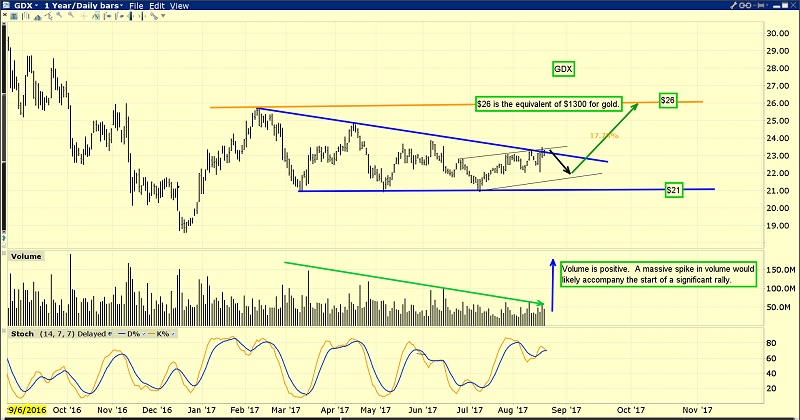Click the Stoch delayed info indicator
This screenshot has width=800, height=420.
click(x=110, y=334)
